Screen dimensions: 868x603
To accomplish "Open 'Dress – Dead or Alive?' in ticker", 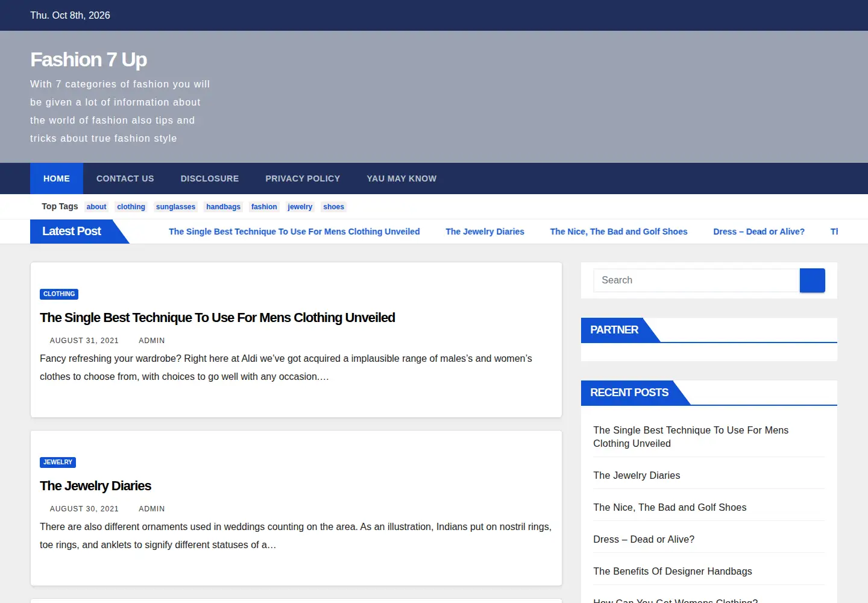I will 759,232.
